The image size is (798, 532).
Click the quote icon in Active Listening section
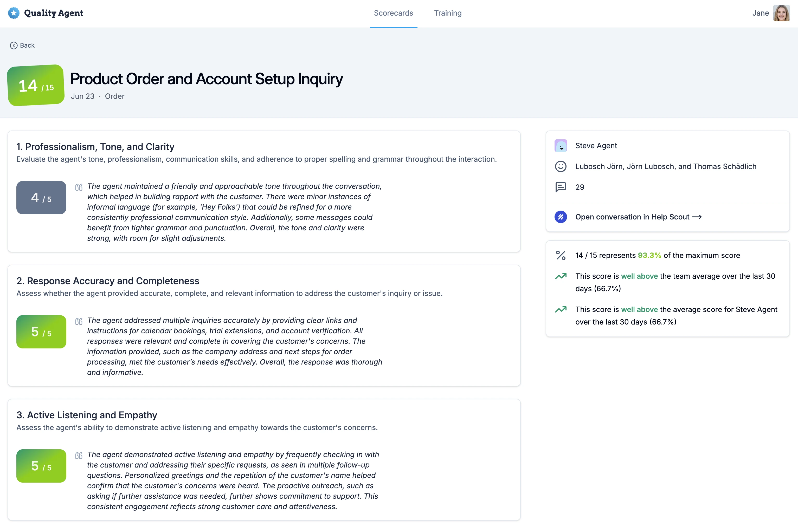pos(79,455)
